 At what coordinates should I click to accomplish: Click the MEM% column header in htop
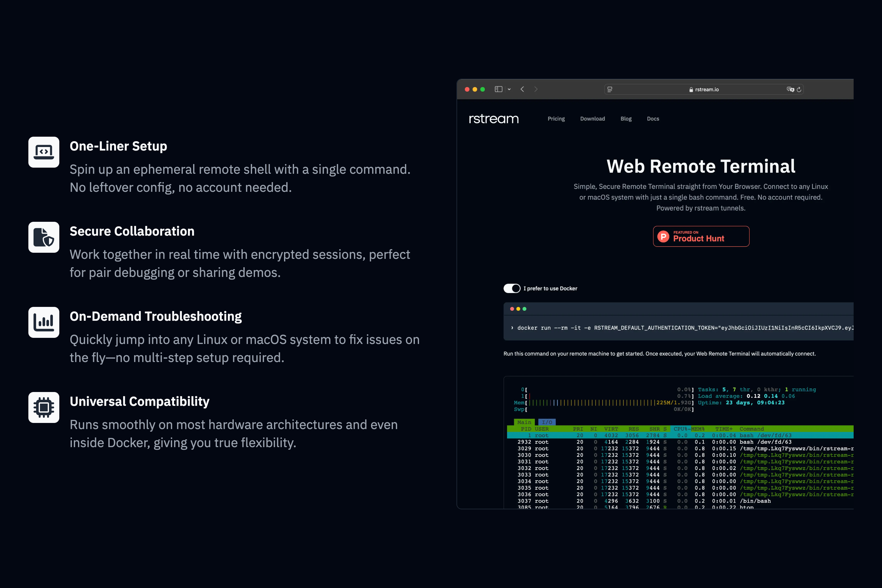[698, 429]
